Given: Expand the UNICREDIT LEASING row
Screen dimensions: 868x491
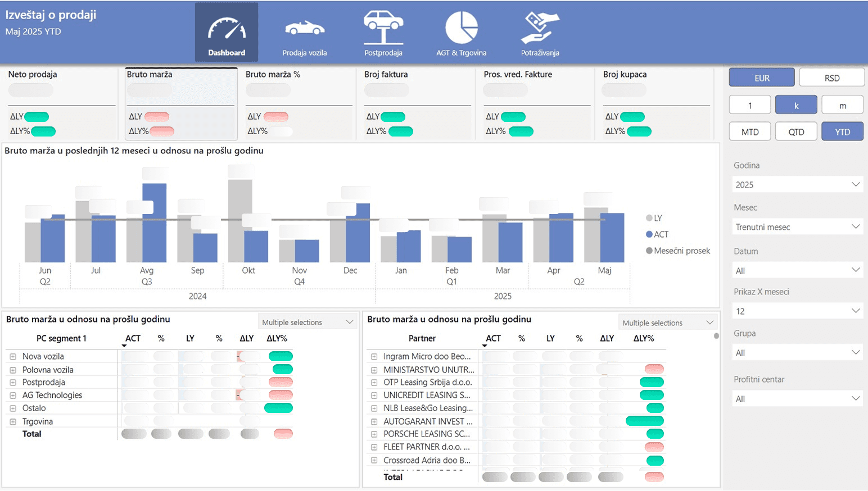Looking at the screenshot, I should [374, 395].
